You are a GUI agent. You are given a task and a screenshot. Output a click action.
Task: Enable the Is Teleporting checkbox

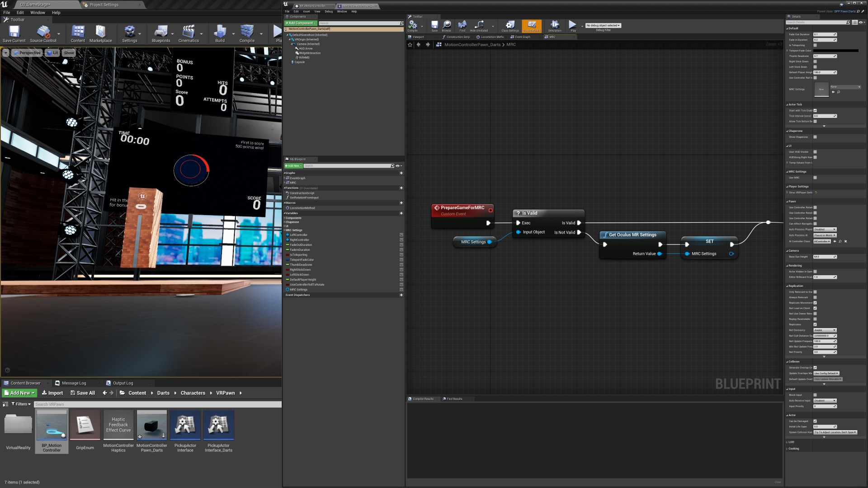point(815,45)
